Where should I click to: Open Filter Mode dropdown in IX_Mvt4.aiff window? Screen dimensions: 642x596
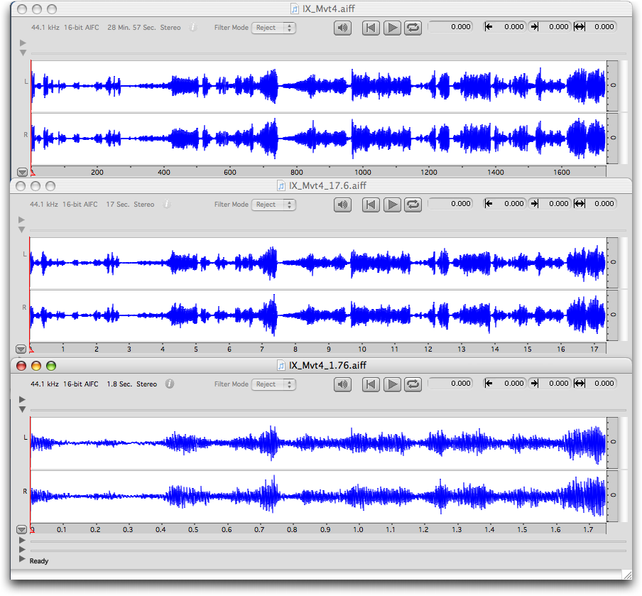pos(273,27)
